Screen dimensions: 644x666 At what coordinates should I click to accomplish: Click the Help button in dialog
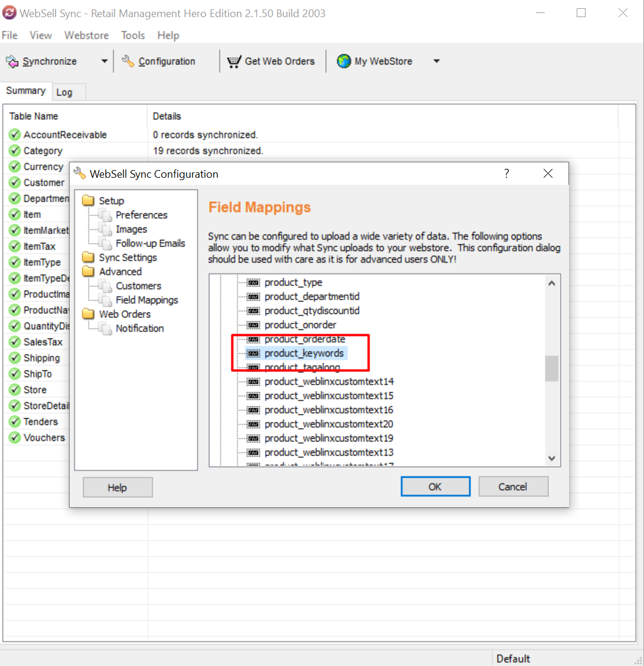(117, 488)
